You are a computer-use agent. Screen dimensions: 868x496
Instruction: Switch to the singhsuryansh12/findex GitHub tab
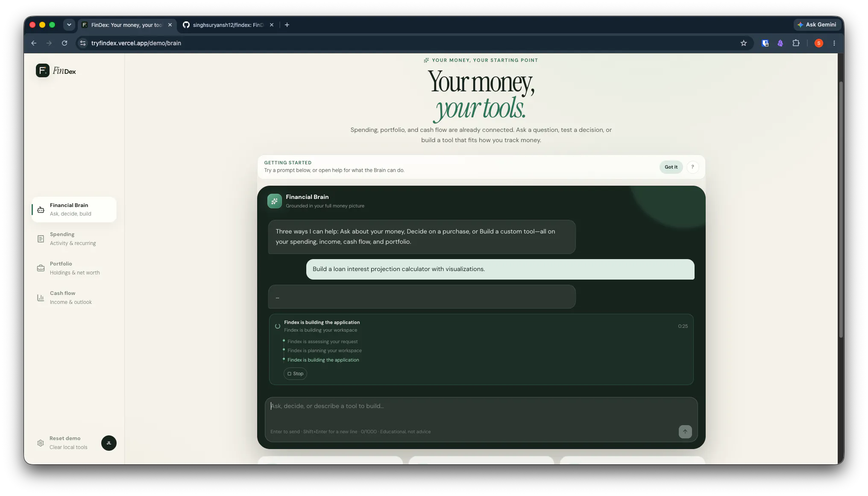pos(228,25)
